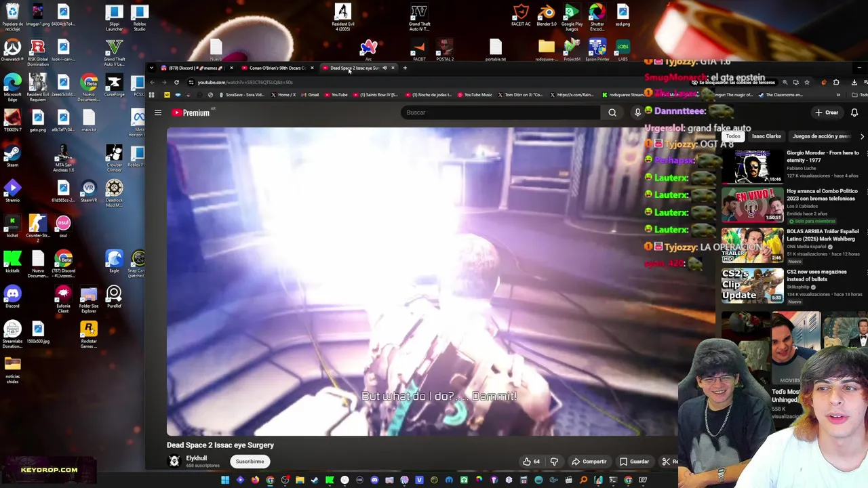
Task: Open the YouTube Music bookmark
Action: click(x=475, y=95)
